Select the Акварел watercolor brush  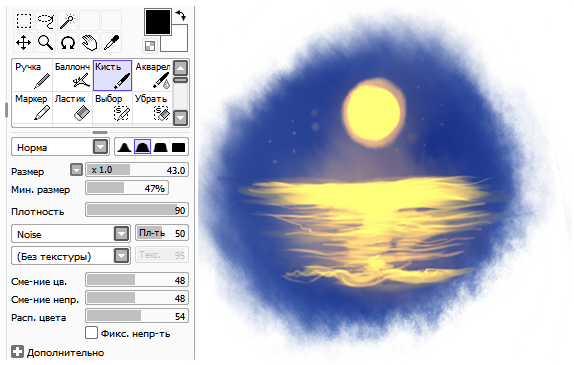[152, 75]
